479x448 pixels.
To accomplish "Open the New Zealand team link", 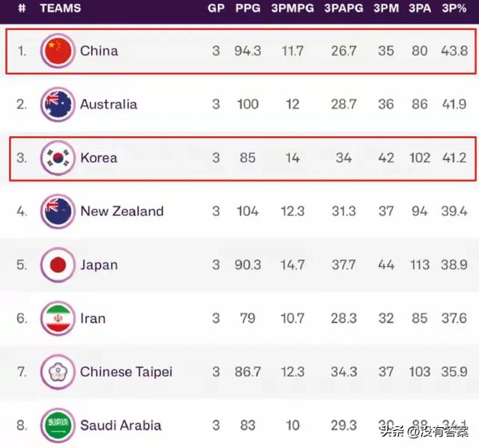I will [122, 211].
